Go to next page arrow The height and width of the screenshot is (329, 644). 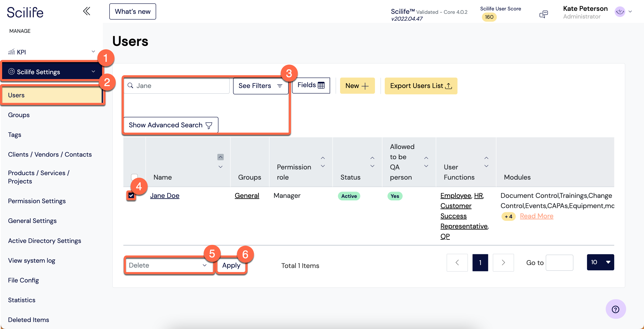coord(503,262)
